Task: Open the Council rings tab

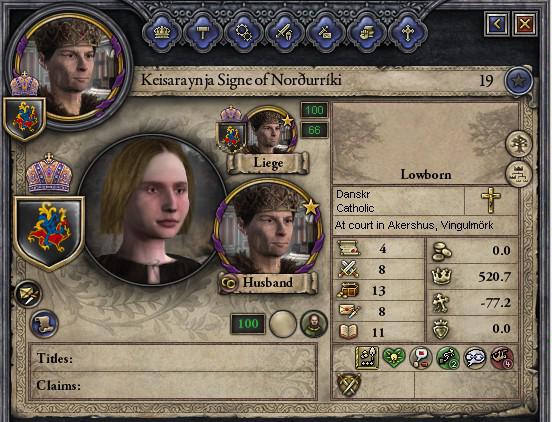Action: click(x=244, y=33)
